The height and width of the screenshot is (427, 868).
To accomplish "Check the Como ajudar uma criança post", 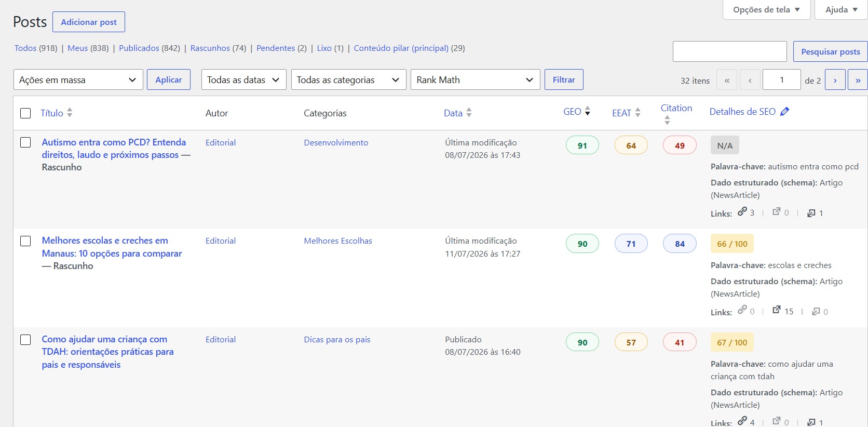I will click(x=25, y=340).
